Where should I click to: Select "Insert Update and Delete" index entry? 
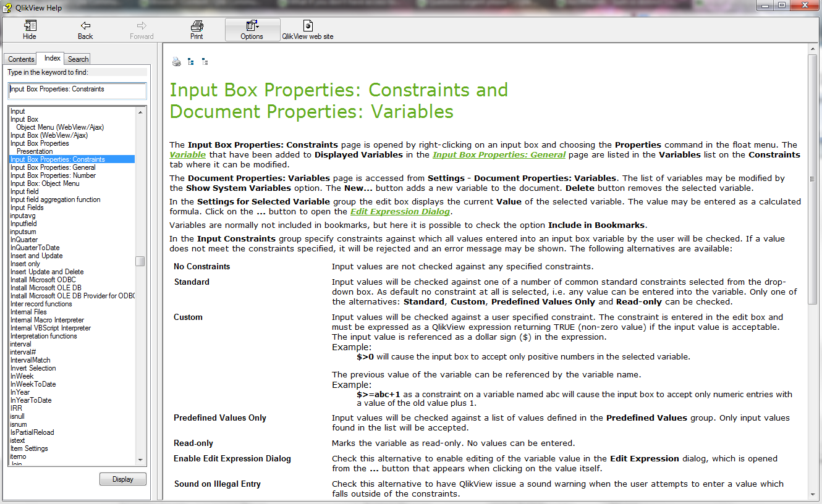coord(47,272)
